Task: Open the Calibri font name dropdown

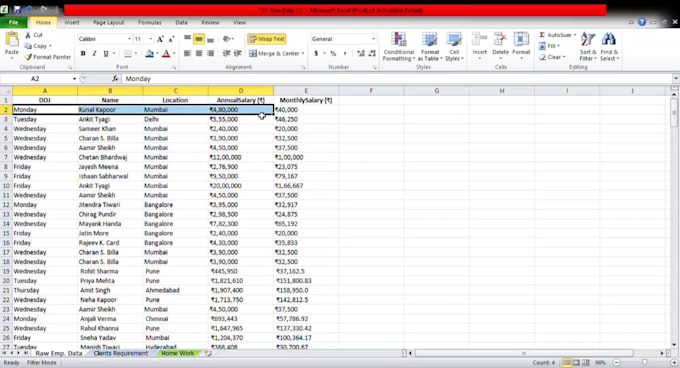Action: pos(129,39)
